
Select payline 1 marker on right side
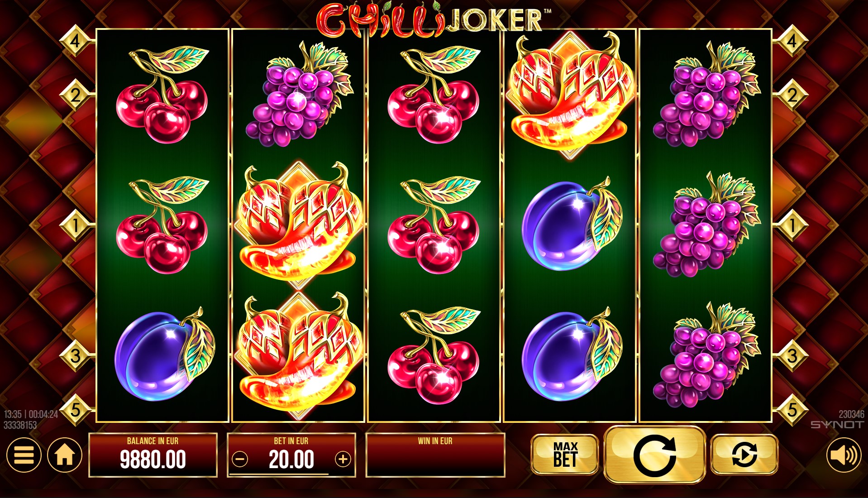[x=792, y=225]
